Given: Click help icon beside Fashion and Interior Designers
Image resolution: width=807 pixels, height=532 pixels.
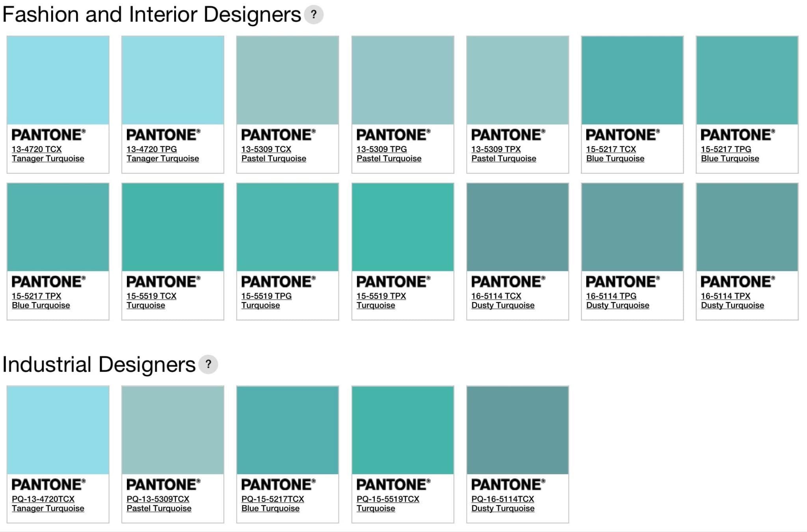Looking at the screenshot, I should coord(314,15).
